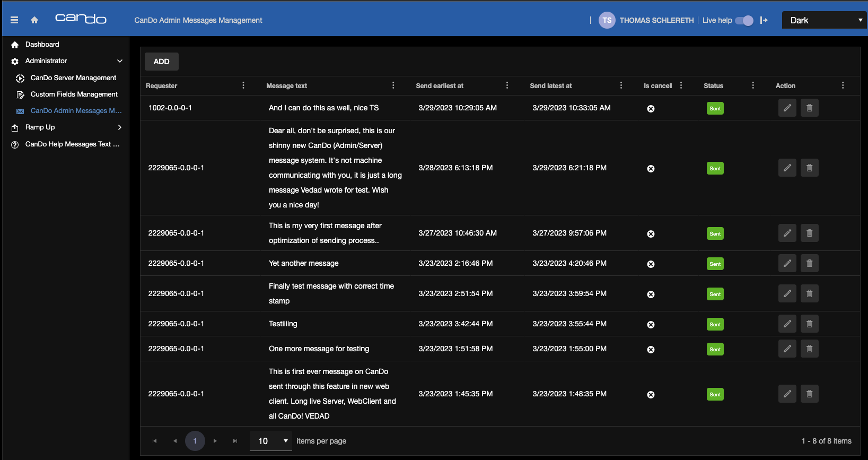Viewport: 868px width, 460px height.
Task: Open the TS user avatar
Action: 607,20
